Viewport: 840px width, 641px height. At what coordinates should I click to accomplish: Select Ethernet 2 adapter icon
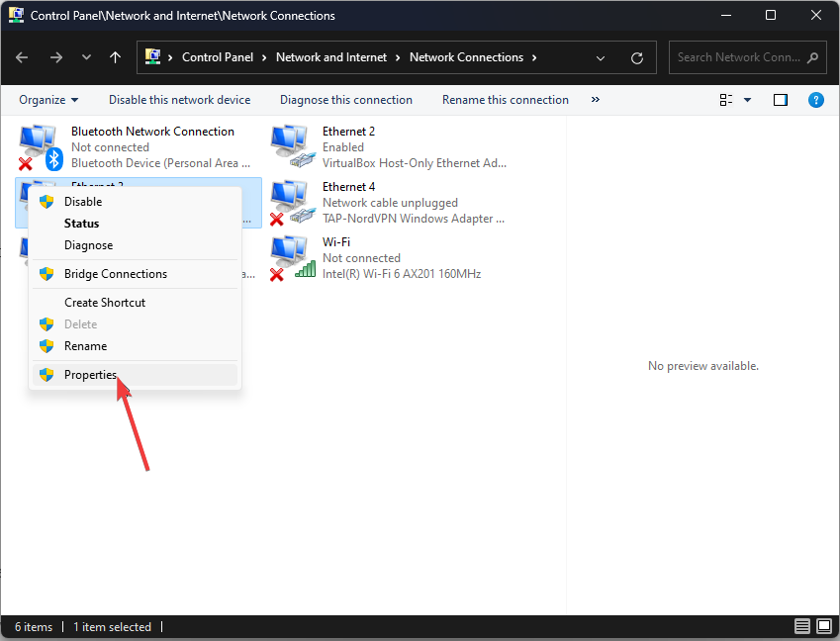pyautogui.click(x=293, y=147)
